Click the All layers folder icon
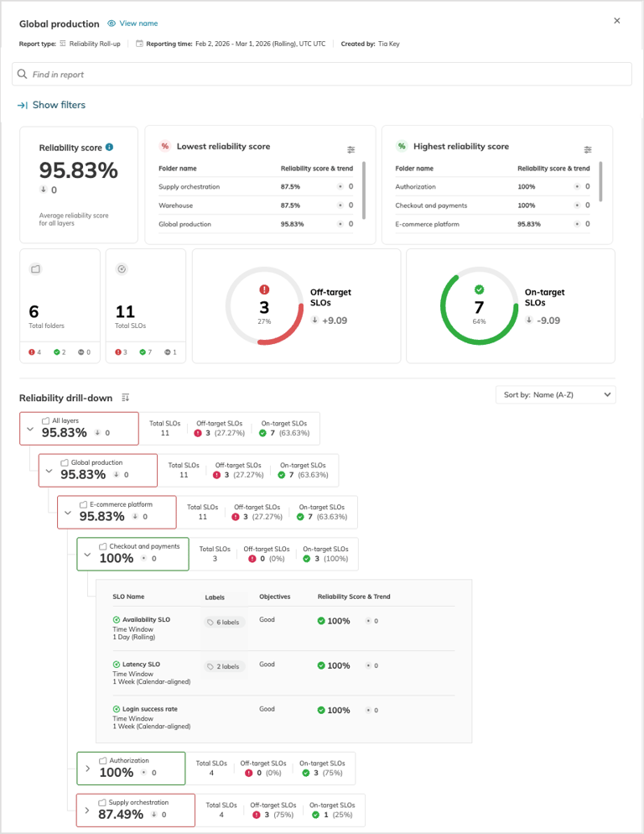The image size is (644, 834). tap(46, 420)
